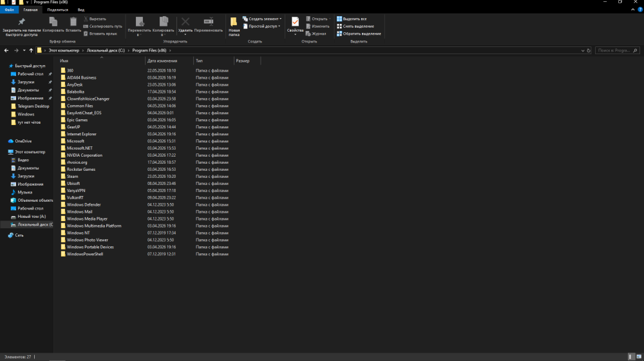Viewport: 644px width, 361px height.
Task: Click the Переименовать rename icon
Action: [209, 21]
